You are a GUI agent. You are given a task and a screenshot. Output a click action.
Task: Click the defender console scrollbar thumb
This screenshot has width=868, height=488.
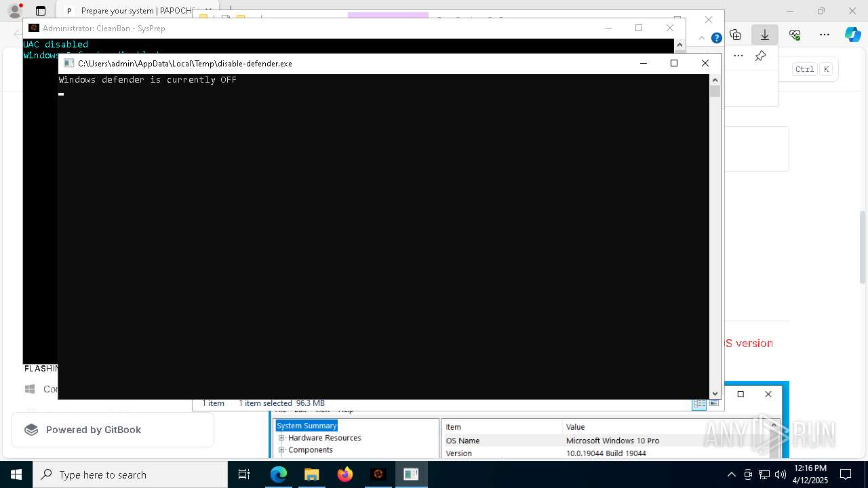[x=715, y=91]
